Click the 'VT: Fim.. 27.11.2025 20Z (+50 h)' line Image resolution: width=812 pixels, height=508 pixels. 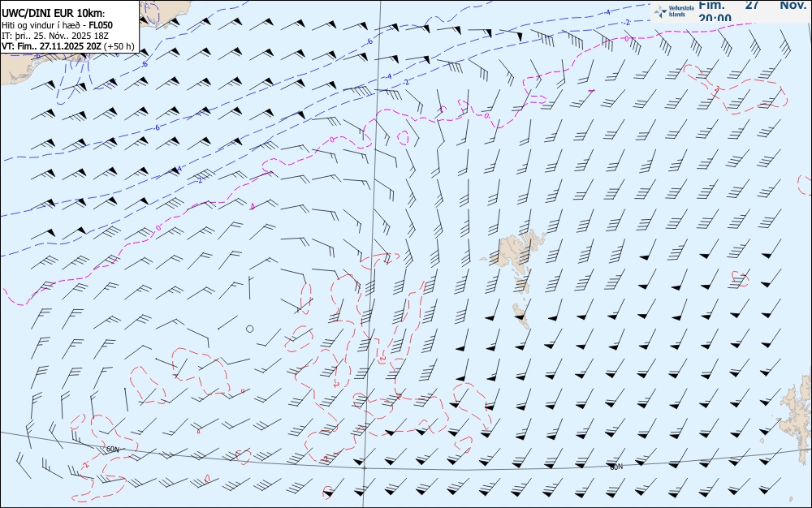(68, 46)
